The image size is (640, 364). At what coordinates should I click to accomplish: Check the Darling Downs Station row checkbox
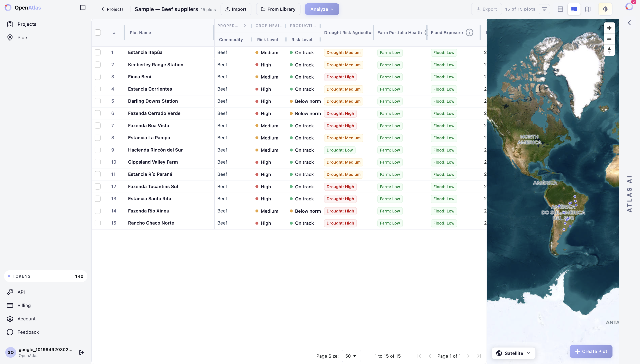(x=98, y=101)
